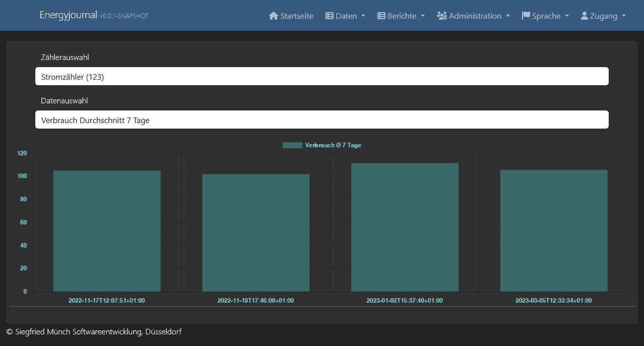Open the Datenauswahl dropdown showing Verbrauch Durchschnitt
This screenshot has height=346, width=644.
pyautogui.click(x=321, y=120)
